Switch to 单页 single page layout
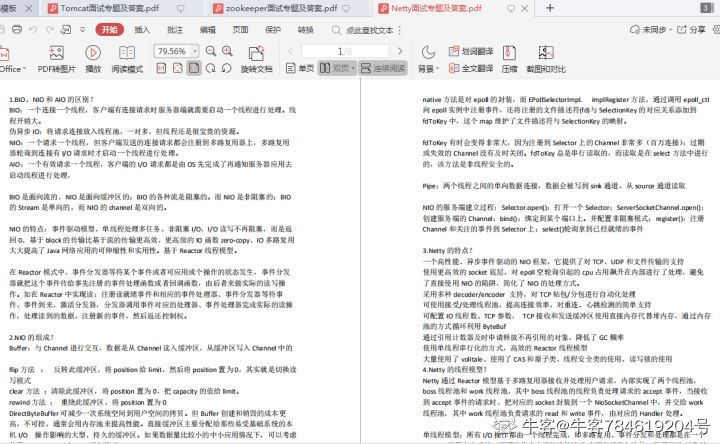Image resolution: width=720 pixels, height=444 pixels. pyautogui.click(x=300, y=68)
